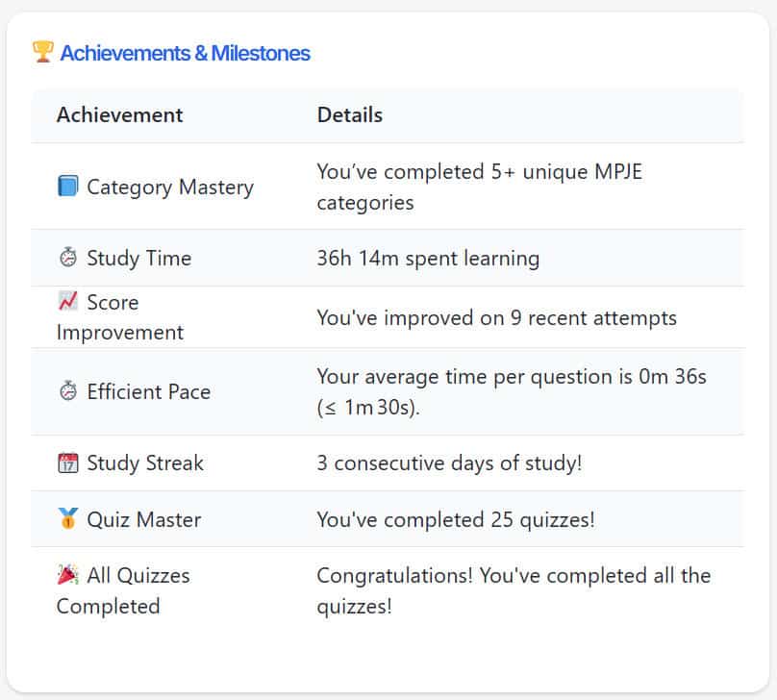Click '3 consecutive days of study!' text
The height and width of the screenshot is (700, 777).
449,463
